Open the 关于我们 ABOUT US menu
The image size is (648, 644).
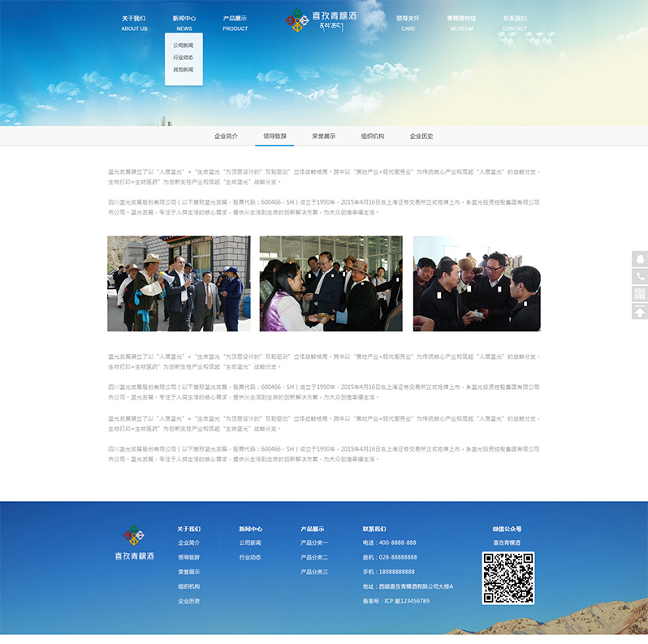[134, 23]
